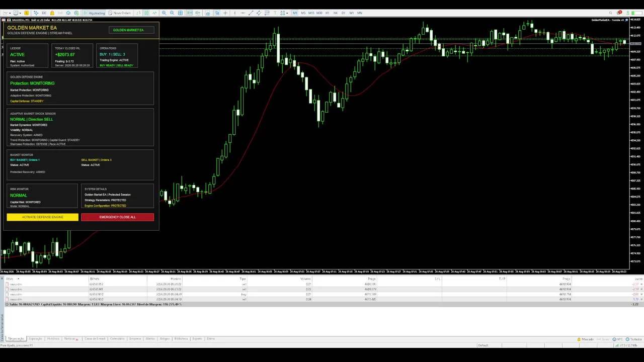The width and height of the screenshot is (644, 362).
Task: Open the Calendário tab
Action: click(117, 339)
